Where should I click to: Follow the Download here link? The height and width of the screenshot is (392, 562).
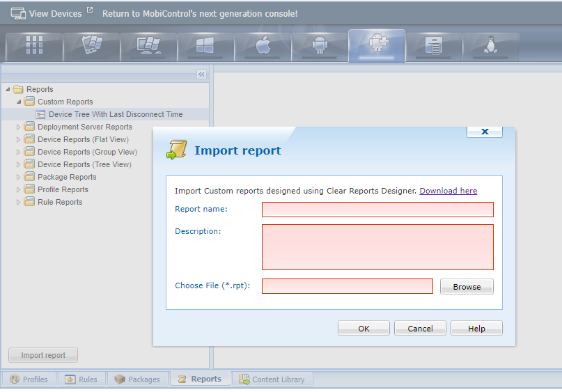coord(448,191)
